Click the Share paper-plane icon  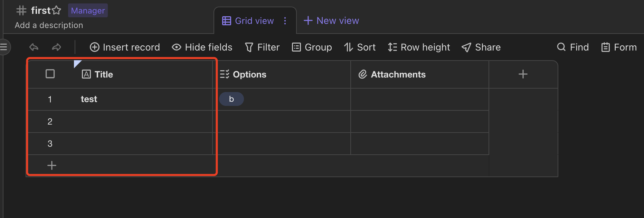466,47
